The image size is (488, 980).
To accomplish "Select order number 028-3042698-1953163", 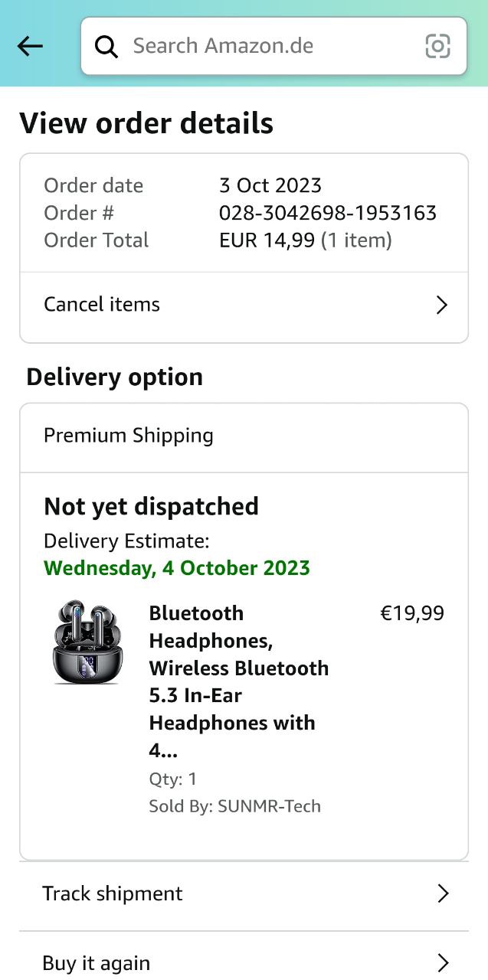I will point(327,213).
